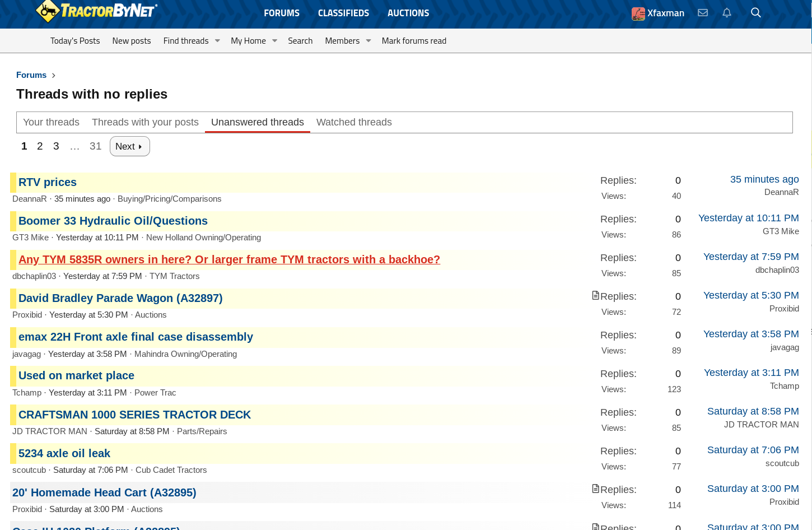
Task: Open Used on market place thread
Action: pos(76,375)
